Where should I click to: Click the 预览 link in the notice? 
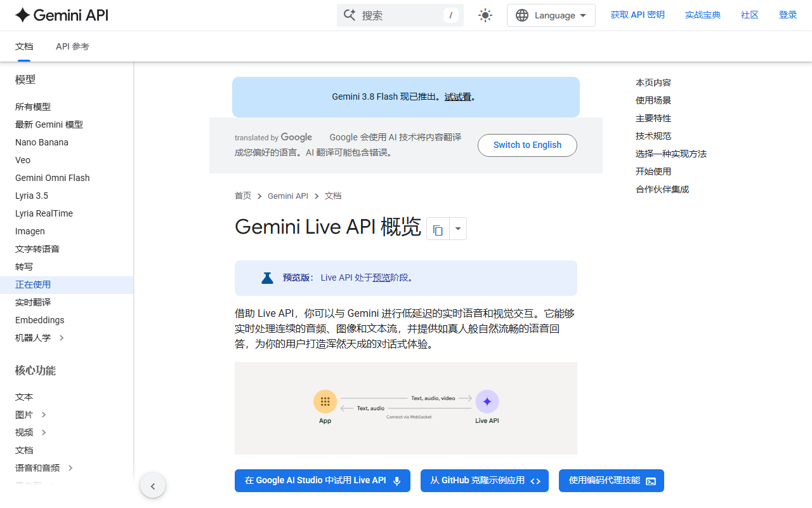(x=381, y=277)
